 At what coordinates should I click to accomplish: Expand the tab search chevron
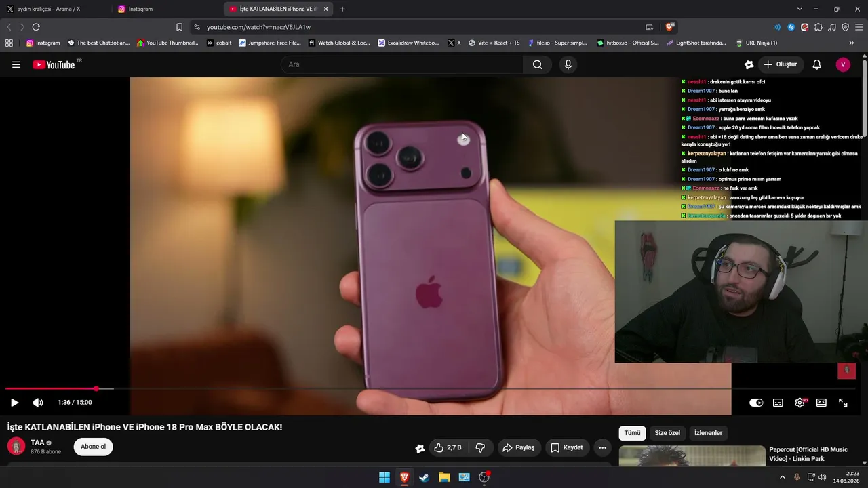(800, 9)
